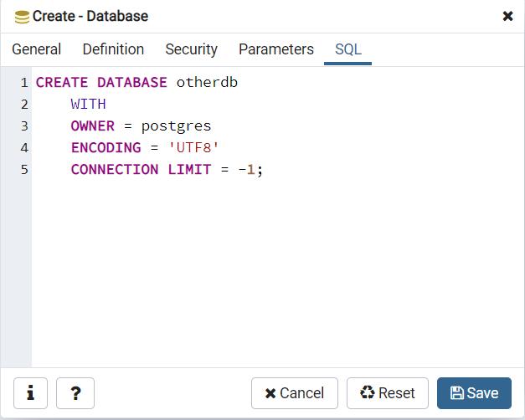This screenshot has height=420, width=525.
Task: Close the Create Database dialog
Action: [507, 16]
